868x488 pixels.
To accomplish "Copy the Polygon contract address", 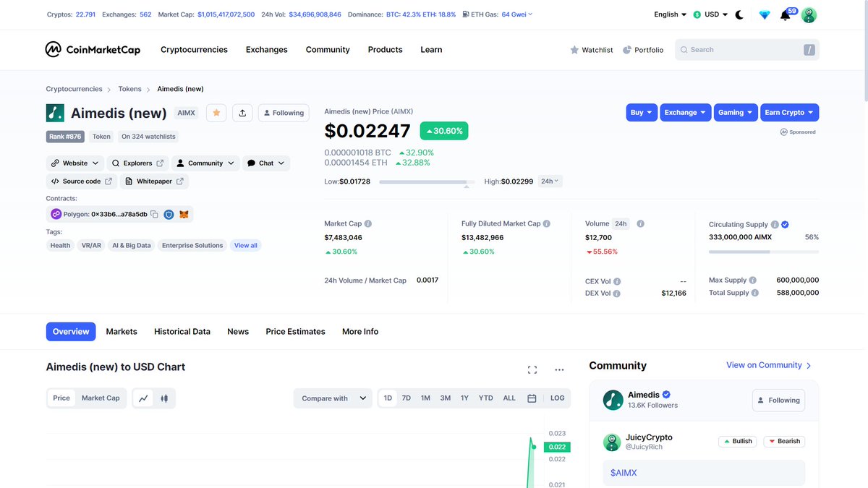I will pyautogui.click(x=154, y=215).
